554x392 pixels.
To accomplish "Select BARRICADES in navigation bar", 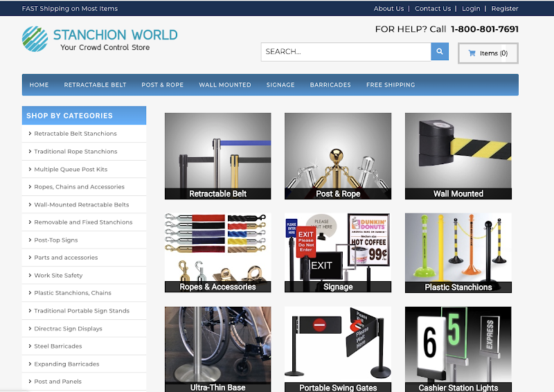I will tap(330, 84).
